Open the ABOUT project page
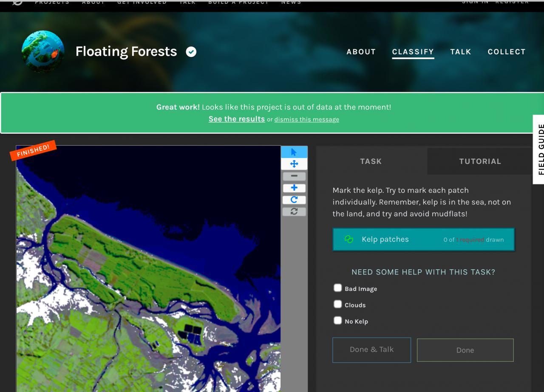Image resolution: width=544 pixels, height=392 pixels. click(x=361, y=52)
